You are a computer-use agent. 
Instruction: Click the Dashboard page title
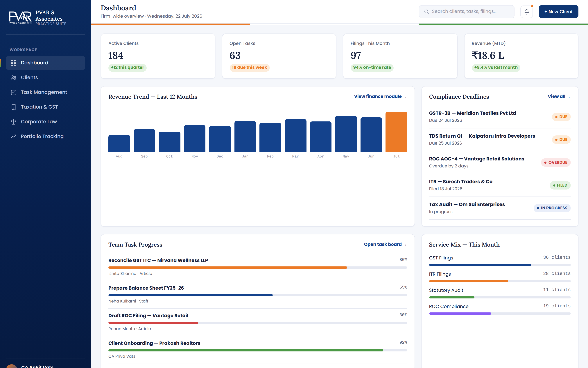(118, 8)
